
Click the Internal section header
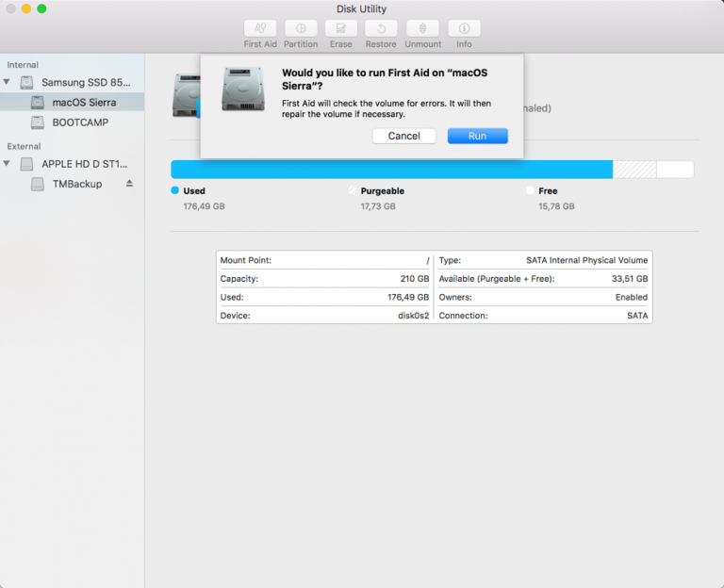[x=23, y=65]
